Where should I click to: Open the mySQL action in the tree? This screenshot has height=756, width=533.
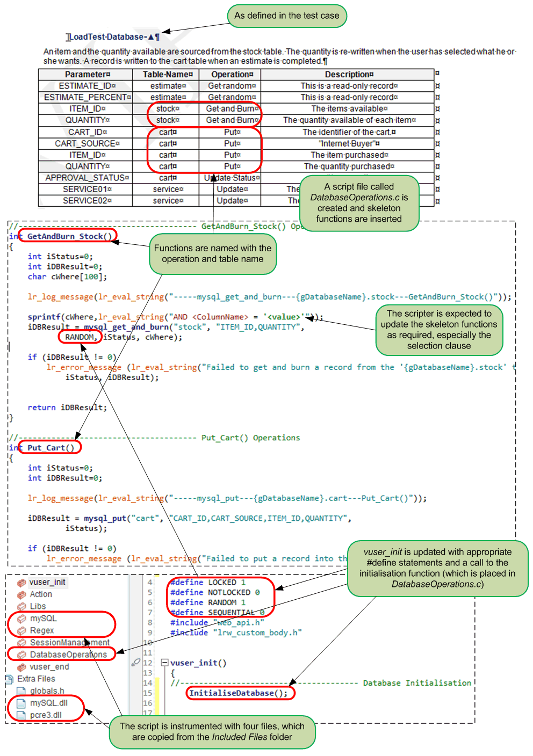[43, 619]
